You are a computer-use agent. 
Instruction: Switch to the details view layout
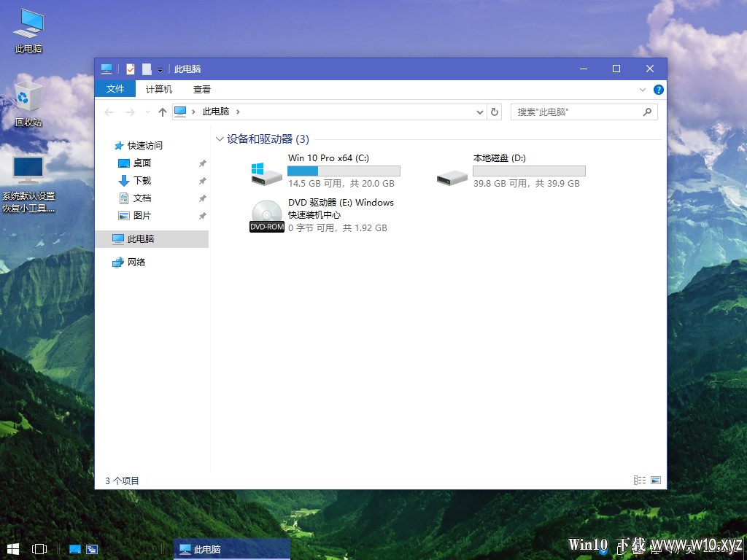click(640, 481)
